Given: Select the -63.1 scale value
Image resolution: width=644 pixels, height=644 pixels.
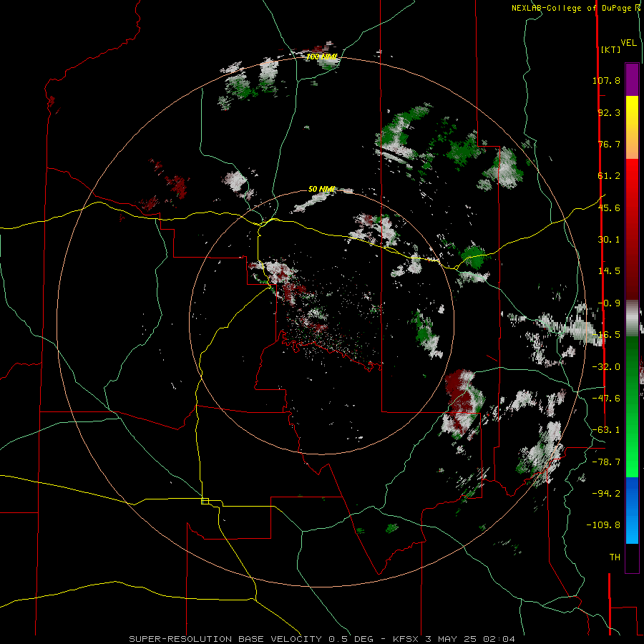Looking at the screenshot, I should coord(606,430).
